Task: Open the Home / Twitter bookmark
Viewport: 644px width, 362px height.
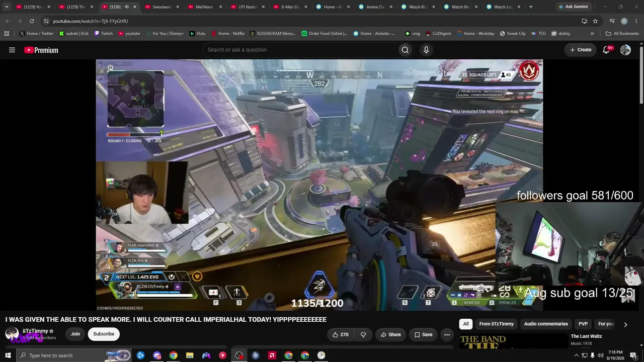Action: pyautogui.click(x=36, y=34)
